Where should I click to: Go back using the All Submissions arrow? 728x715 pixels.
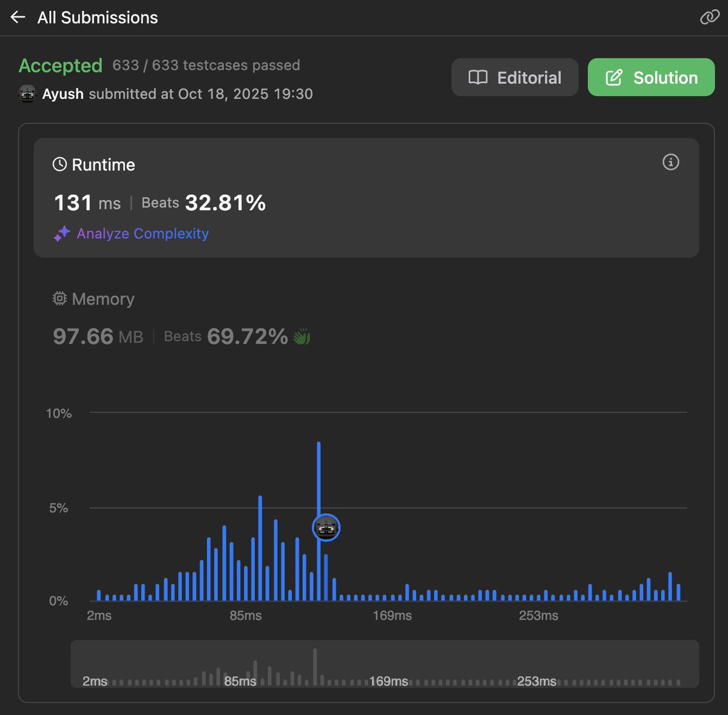click(18, 18)
